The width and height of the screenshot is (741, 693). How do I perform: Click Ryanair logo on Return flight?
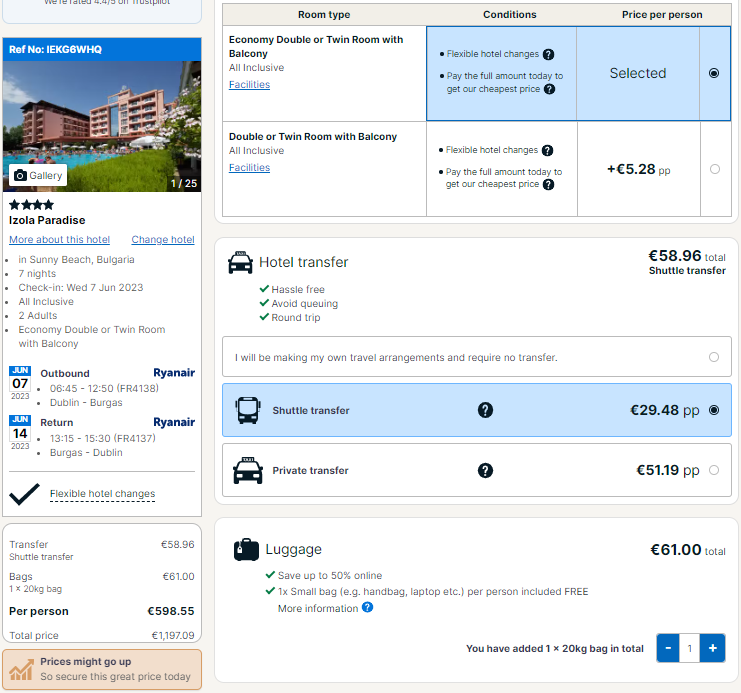[174, 422]
